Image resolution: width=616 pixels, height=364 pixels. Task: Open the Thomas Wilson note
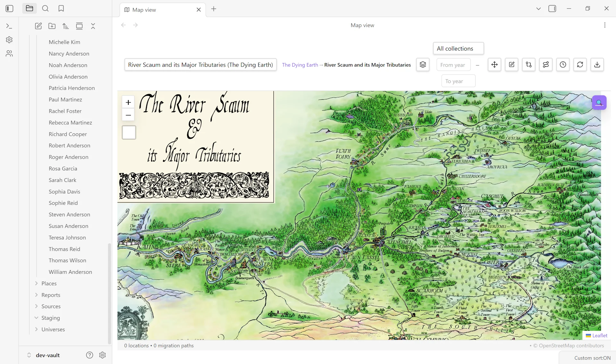coord(67,261)
